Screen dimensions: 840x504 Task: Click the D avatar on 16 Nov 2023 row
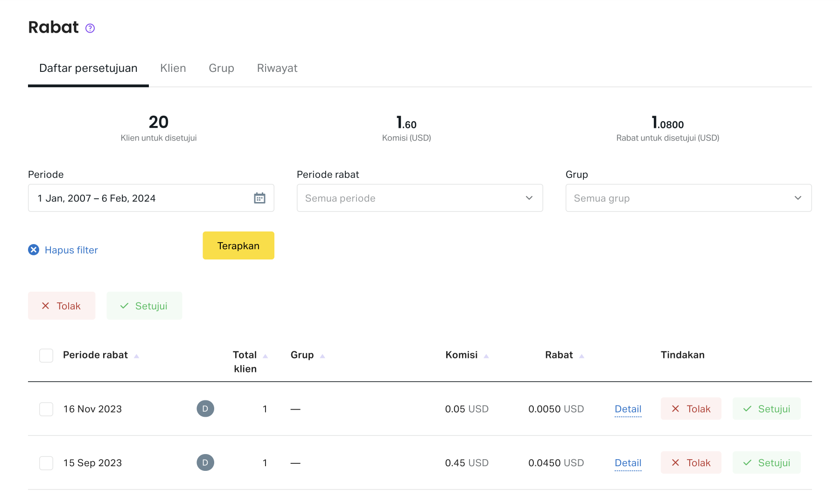pyautogui.click(x=205, y=409)
